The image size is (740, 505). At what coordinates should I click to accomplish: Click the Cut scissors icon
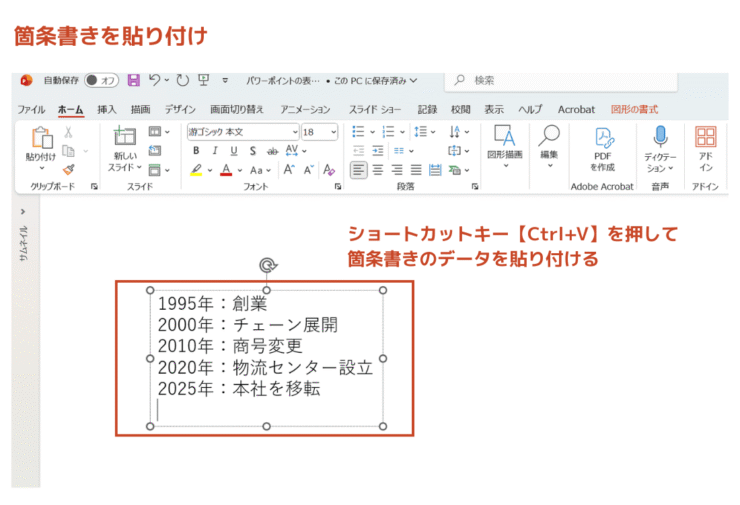pos(68,132)
